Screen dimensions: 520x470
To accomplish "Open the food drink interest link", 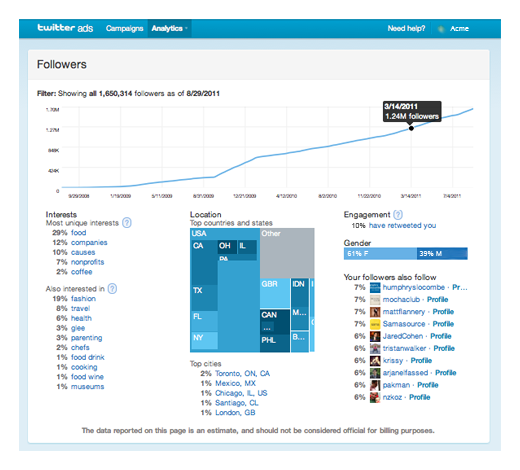I will [87, 357].
